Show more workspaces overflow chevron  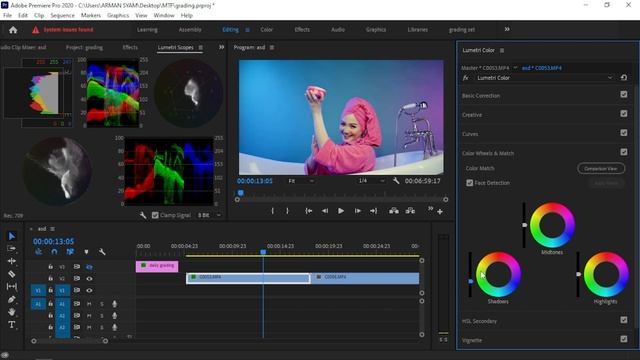point(507,29)
